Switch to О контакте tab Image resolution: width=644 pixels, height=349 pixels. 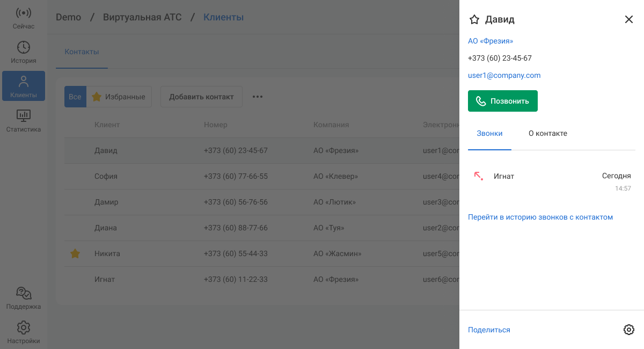547,133
